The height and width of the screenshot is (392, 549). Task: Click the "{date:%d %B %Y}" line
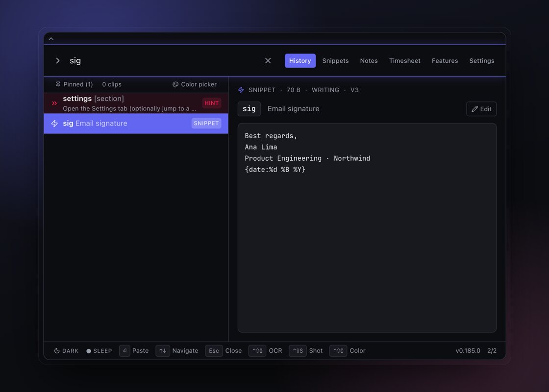tap(275, 170)
